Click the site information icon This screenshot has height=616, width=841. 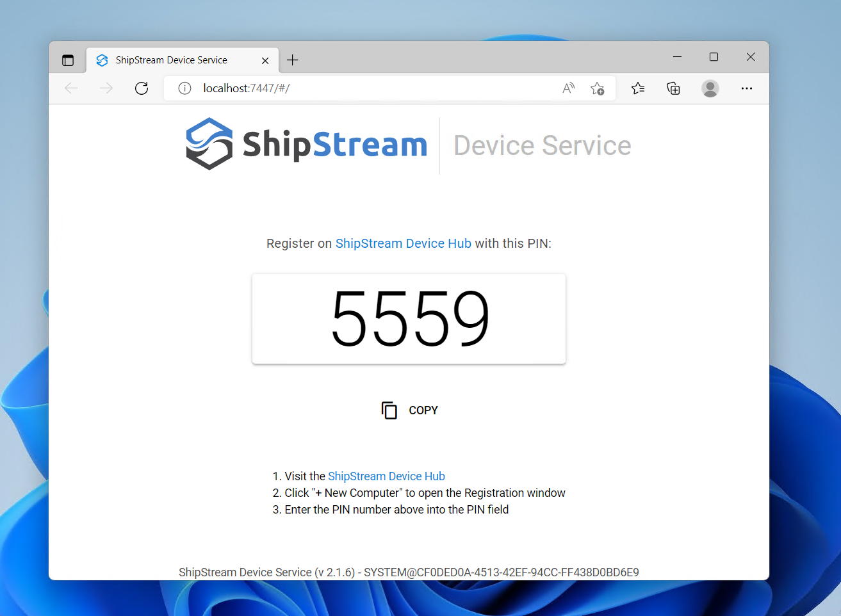(x=184, y=88)
